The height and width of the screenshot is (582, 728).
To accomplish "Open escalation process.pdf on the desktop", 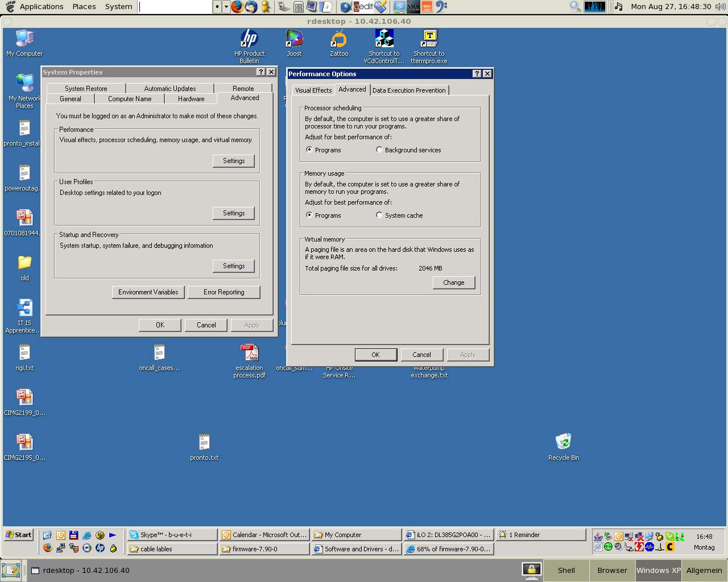I will pyautogui.click(x=249, y=354).
